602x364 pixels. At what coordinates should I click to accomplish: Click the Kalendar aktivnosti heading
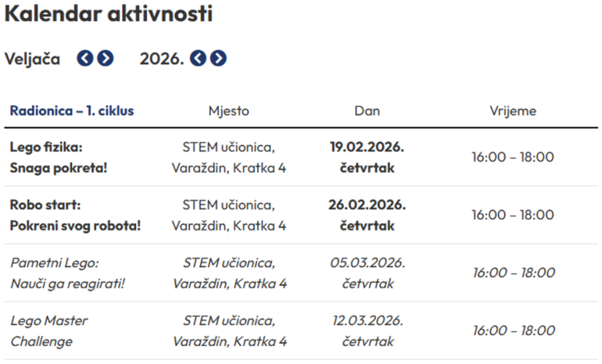(x=109, y=15)
